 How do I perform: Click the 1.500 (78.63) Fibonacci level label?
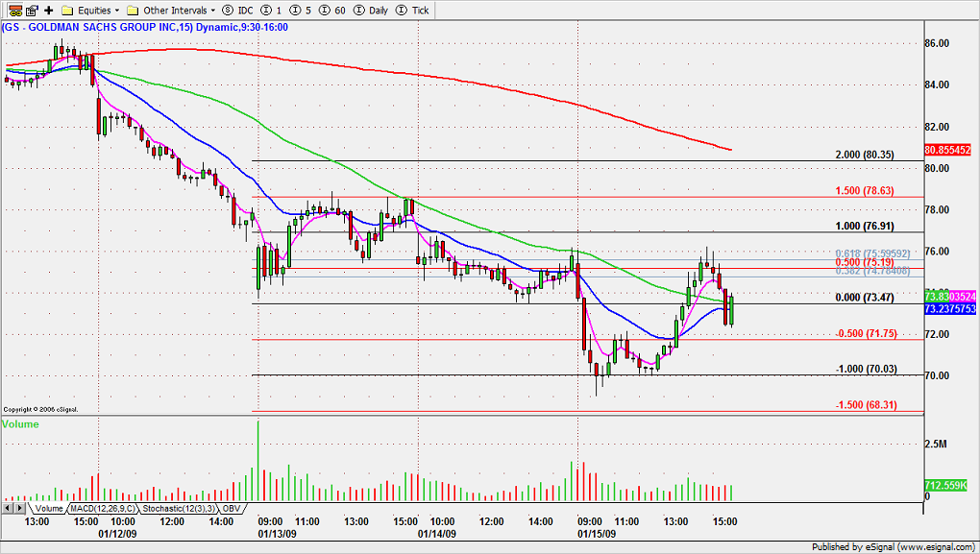(865, 190)
